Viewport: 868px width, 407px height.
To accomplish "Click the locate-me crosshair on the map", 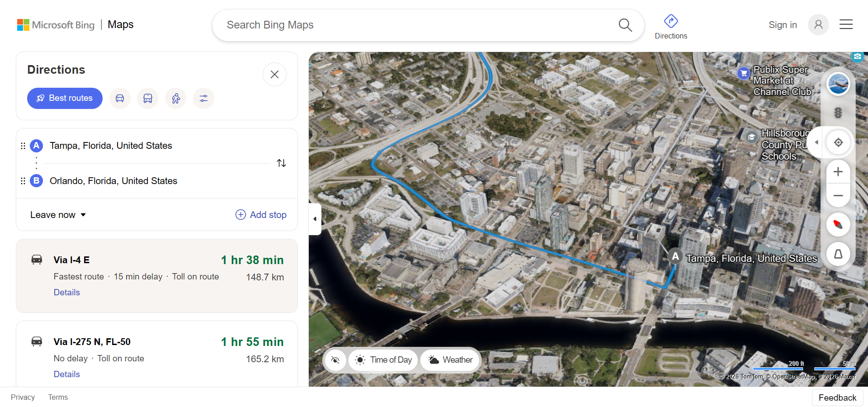I will point(838,142).
